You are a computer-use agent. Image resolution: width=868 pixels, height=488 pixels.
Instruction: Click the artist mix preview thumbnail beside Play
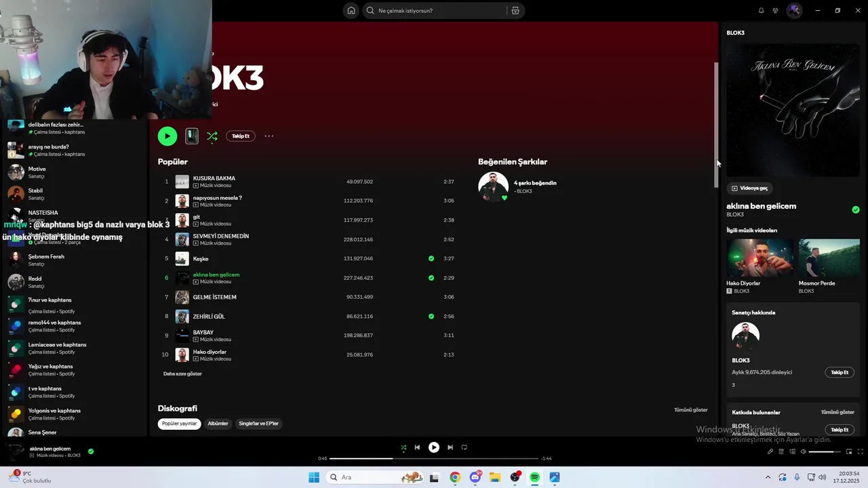[x=192, y=136]
